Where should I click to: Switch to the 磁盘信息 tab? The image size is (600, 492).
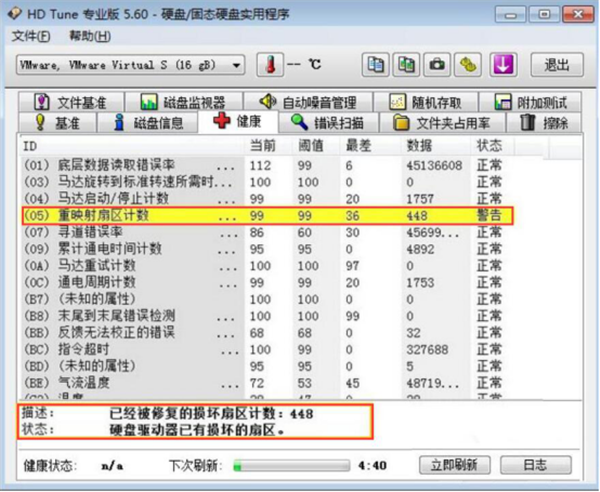148,123
